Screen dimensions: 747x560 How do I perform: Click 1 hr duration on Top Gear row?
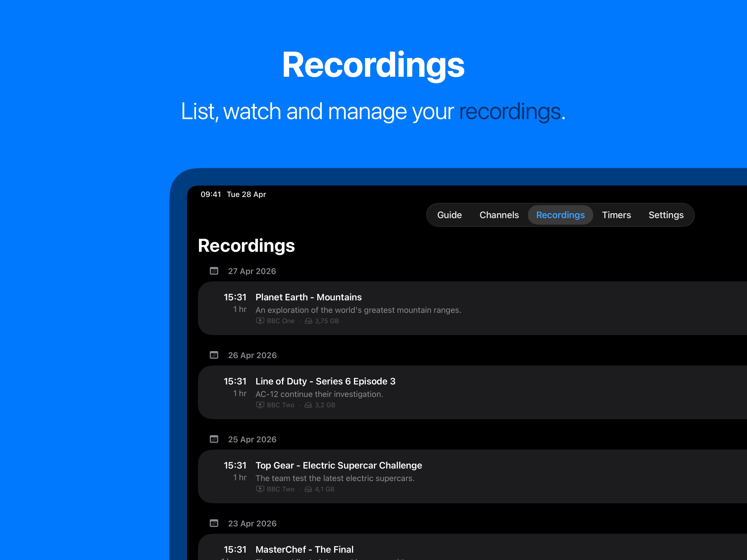[240, 477]
